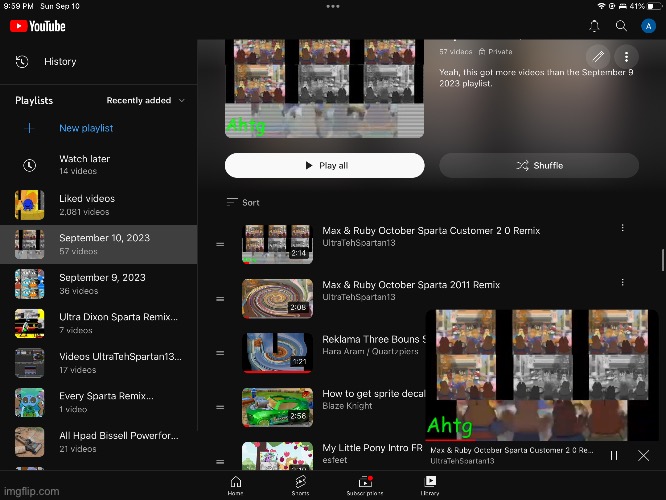Tap the iPad multitasking three dots
The image size is (666, 500).
click(333, 6)
